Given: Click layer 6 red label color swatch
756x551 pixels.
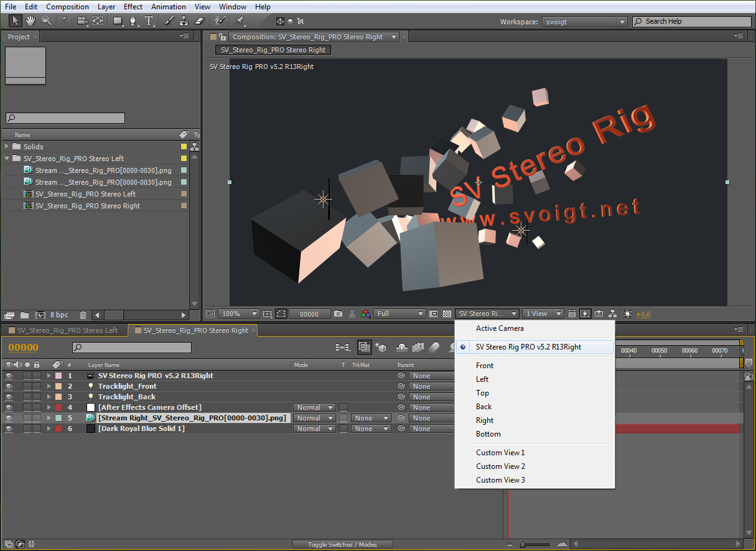Looking at the screenshot, I should click(x=58, y=428).
